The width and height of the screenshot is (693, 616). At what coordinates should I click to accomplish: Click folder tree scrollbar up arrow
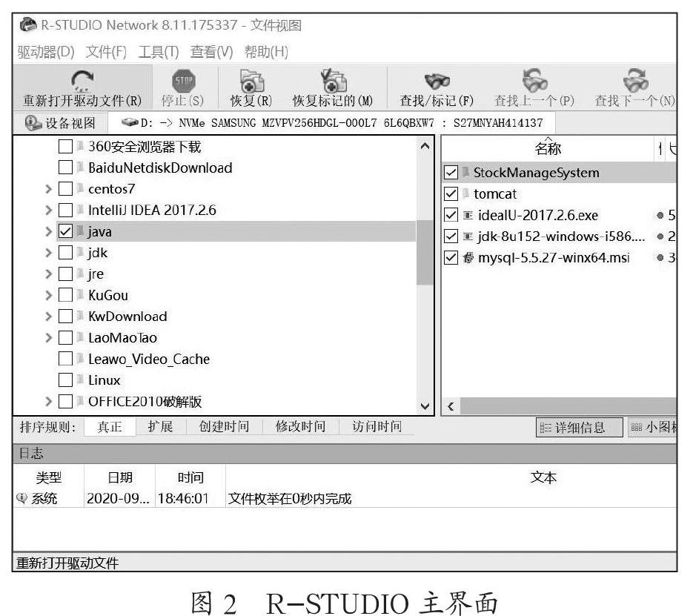click(x=425, y=146)
